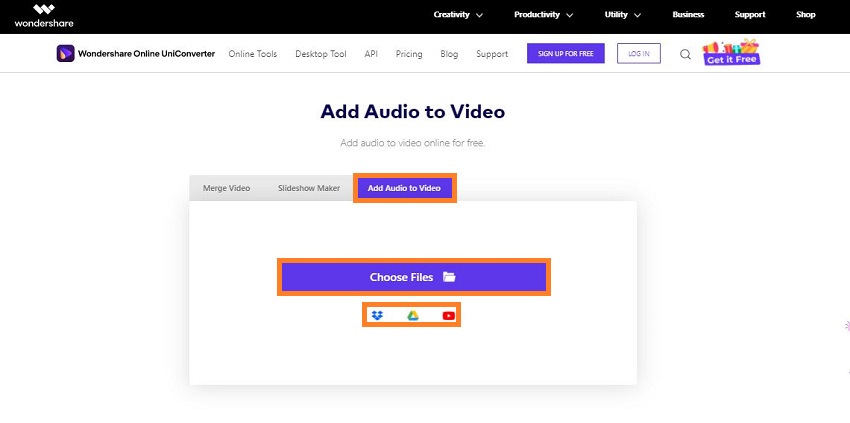850x423 pixels.
Task: Open top bar Support link
Action: click(x=750, y=15)
